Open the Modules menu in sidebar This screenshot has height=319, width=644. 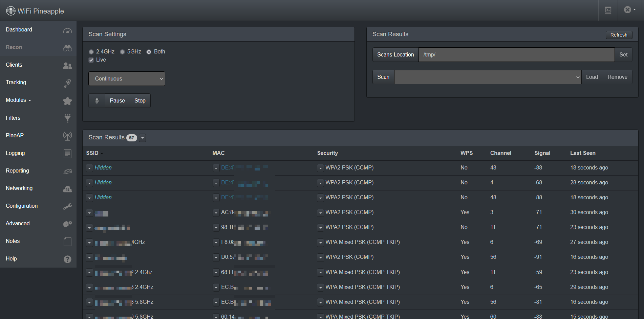[x=18, y=100]
